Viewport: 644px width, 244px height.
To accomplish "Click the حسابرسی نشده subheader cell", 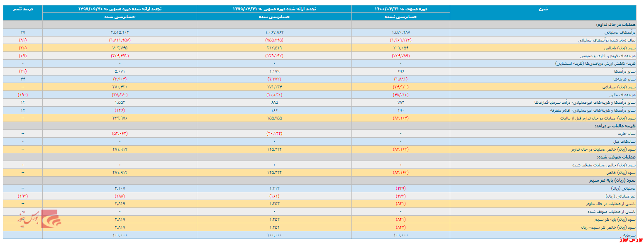I will tap(400, 17).
